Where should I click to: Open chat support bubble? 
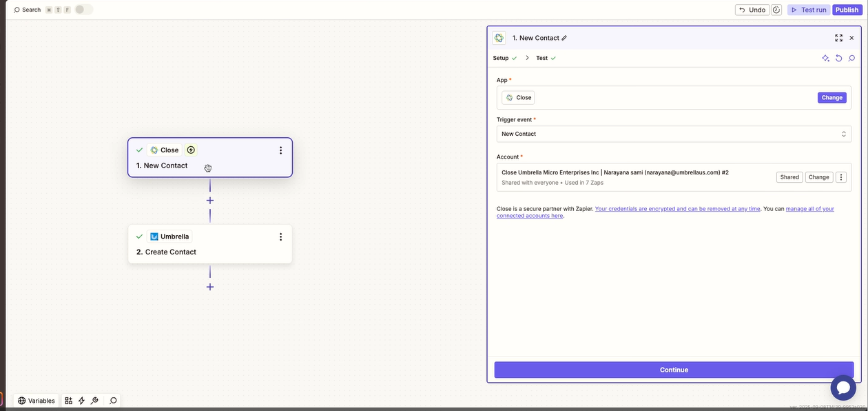coord(843,388)
